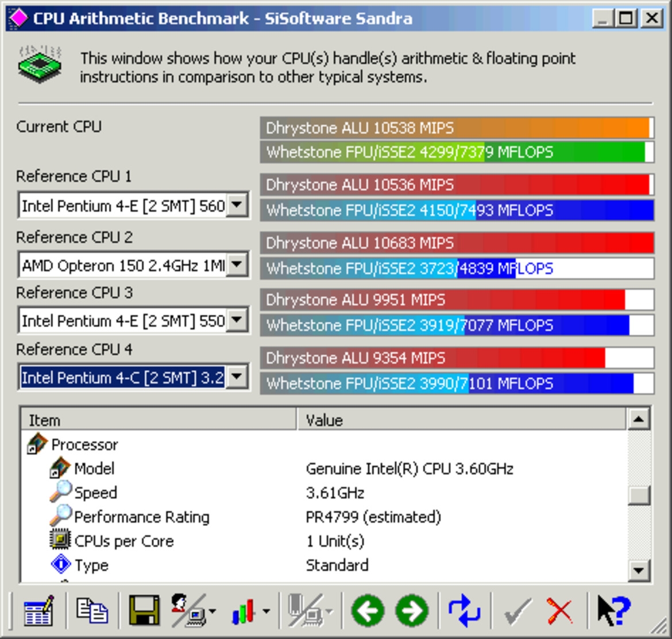Click the Type row info icon
The height and width of the screenshot is (639, 672).
tap(61, 564)
